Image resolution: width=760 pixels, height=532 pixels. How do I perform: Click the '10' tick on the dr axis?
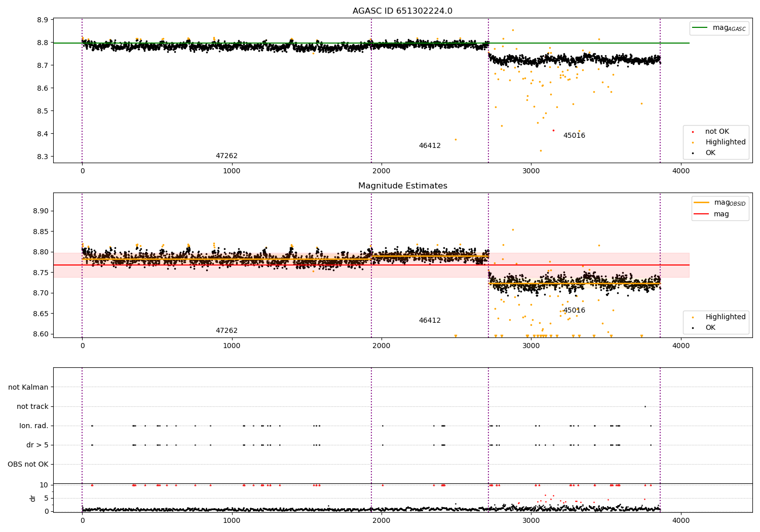[44, 485]
